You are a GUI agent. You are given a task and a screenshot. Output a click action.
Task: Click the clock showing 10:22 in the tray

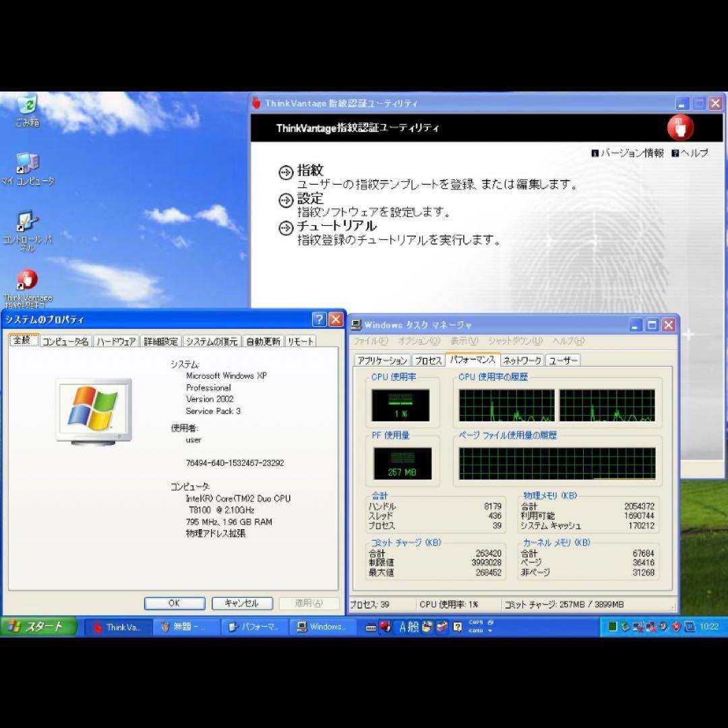tap(710, 627)
